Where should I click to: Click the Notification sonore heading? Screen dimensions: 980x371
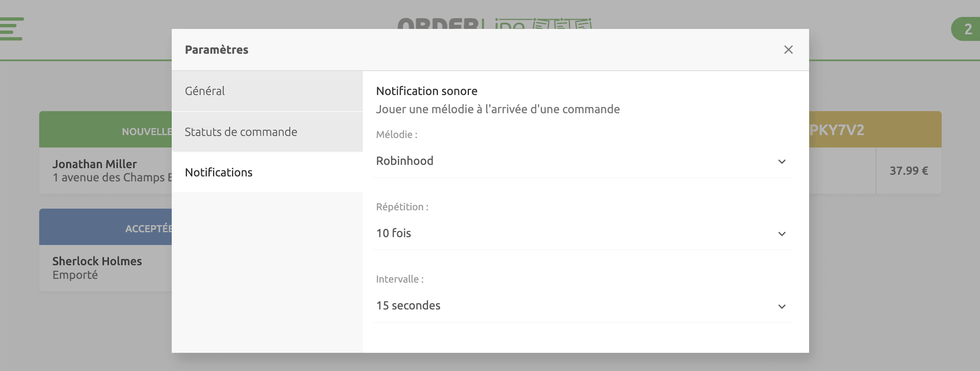coord(426,91)
